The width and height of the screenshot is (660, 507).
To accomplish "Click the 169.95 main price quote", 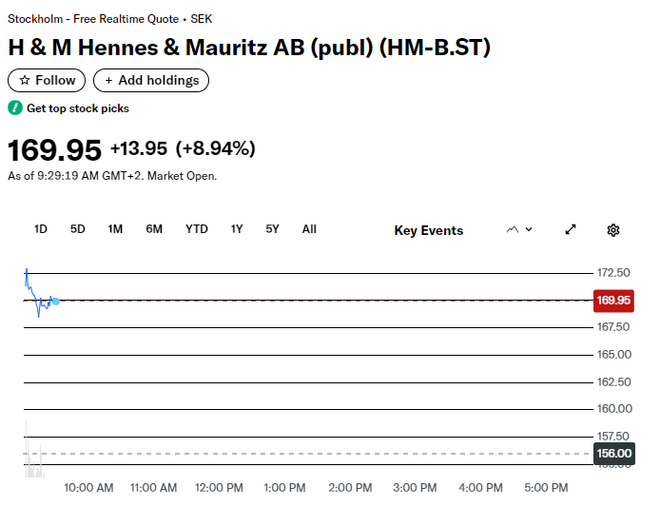I will 55,150.
